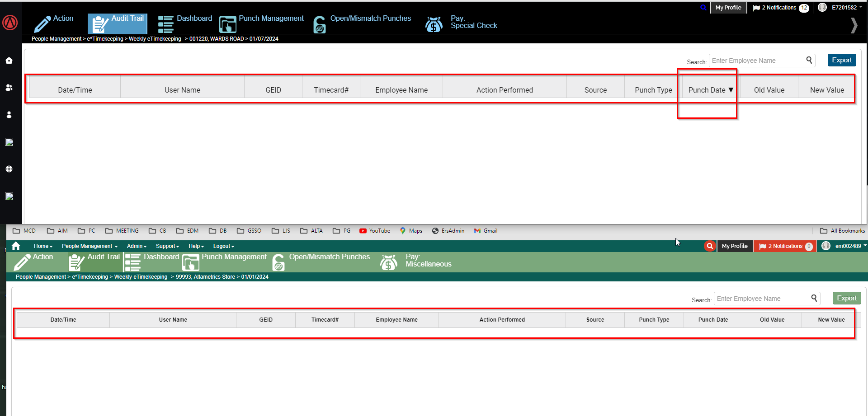This screenshot has width=868, height=416.
Task: Click the single person icon in dark sidebar
Action: tap(9, 115)
